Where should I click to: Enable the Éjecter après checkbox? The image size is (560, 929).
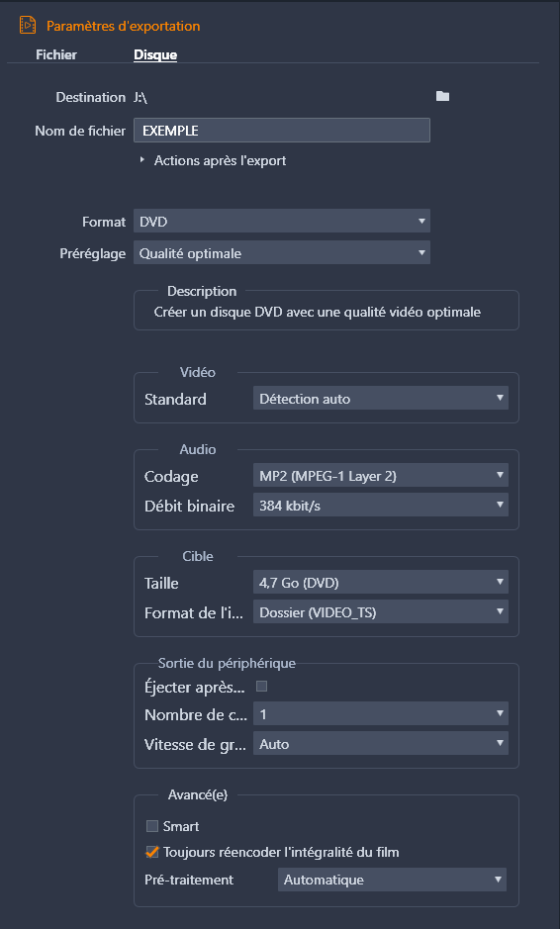261,686
